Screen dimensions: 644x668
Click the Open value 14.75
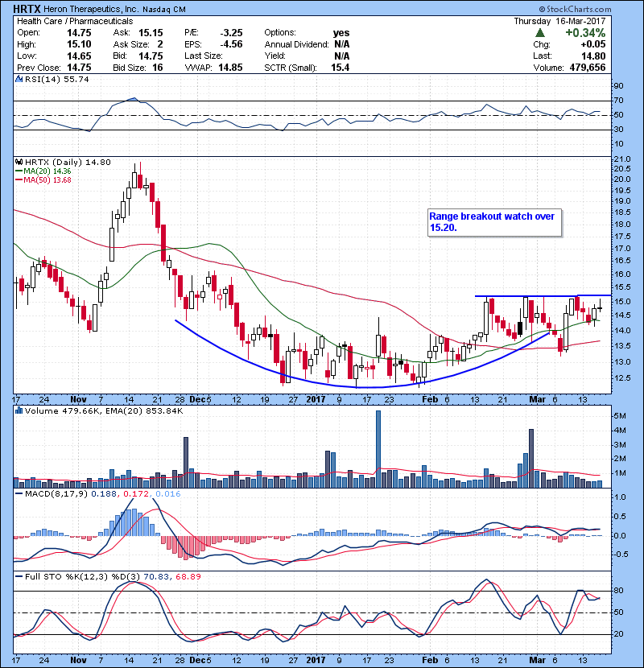pyautogui.click(x=79, y=33)
